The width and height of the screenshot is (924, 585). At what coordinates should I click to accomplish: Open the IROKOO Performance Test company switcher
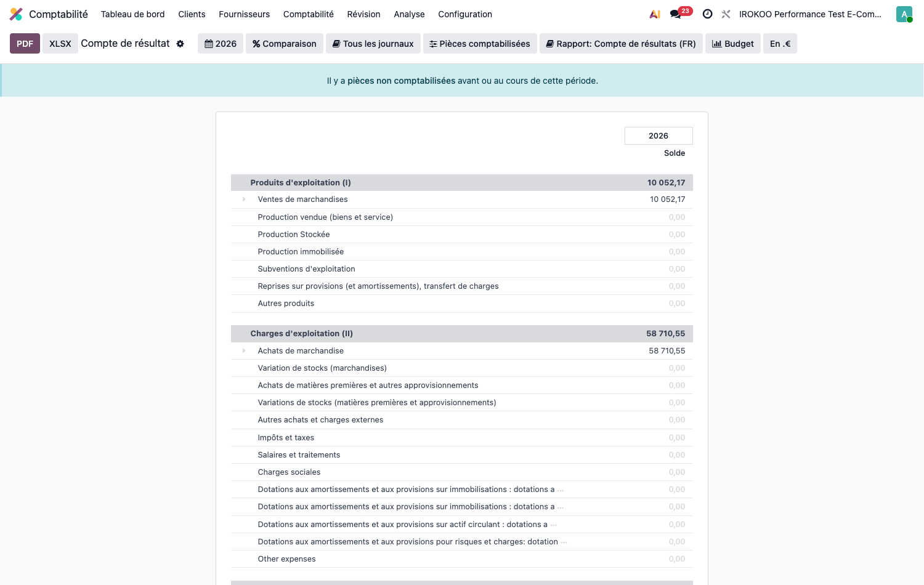click(x=811, y=14)
